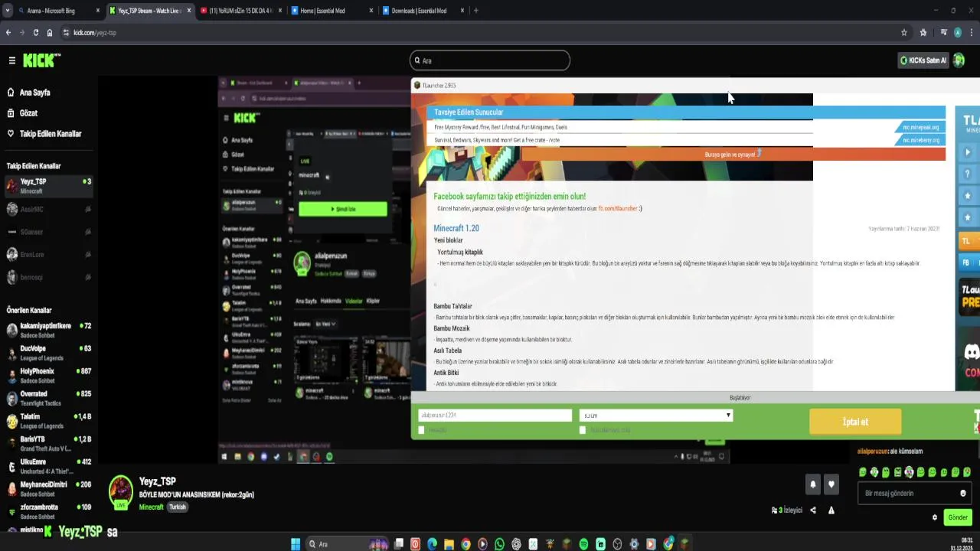The image size is (980, 551).
Task: Open the Kick user profile avatar
Action: [x=959, y=60]
